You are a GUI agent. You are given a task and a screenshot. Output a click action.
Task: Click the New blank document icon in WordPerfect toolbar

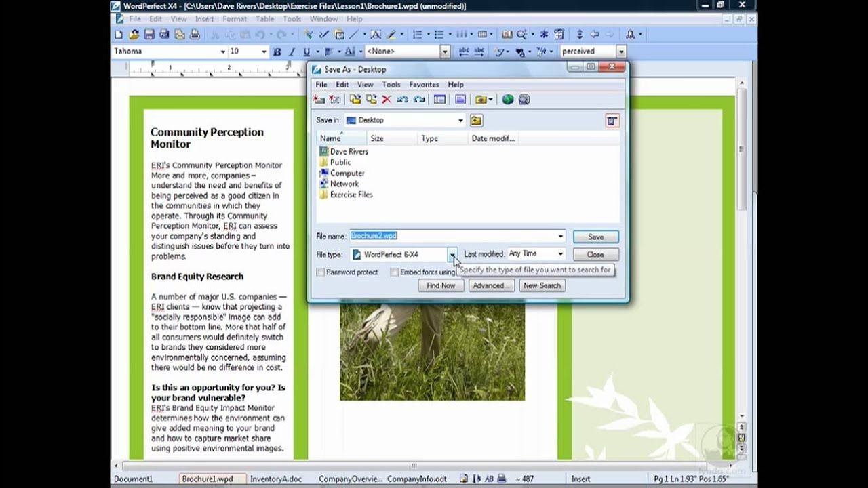point(119,35)
